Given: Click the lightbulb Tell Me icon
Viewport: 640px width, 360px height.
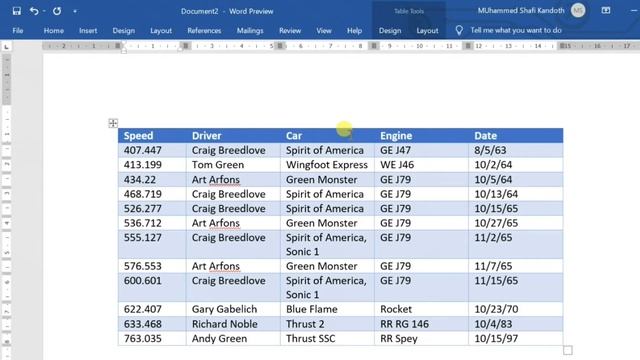Looking at the screenshot, I should coord(459,30).
